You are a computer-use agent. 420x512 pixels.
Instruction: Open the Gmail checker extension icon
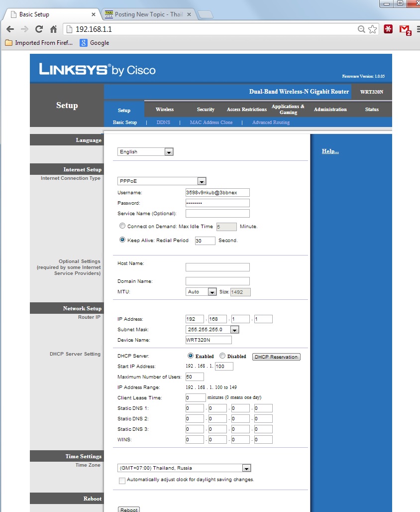[x=405, y=30]
